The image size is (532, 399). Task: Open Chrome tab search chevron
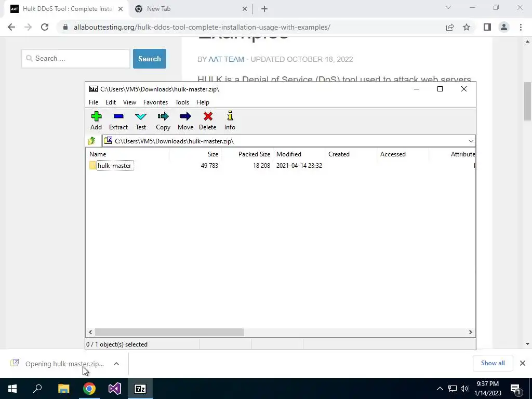[448, 8]
